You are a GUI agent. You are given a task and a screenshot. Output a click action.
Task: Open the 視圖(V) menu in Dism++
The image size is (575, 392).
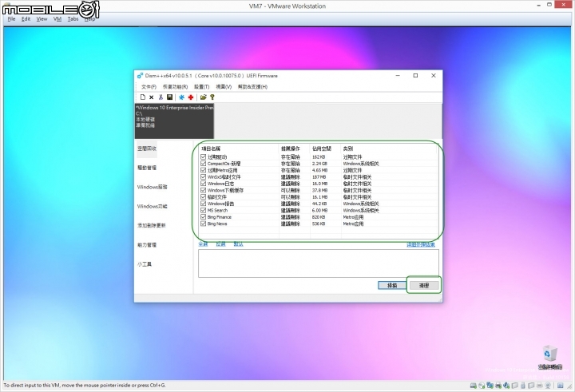(224, 87)
